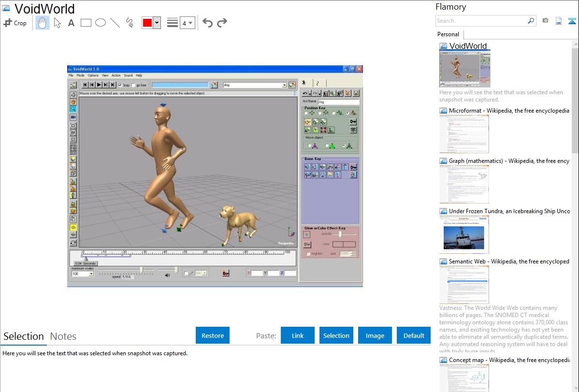
Task: Select the freehand scribble tool
Action: pyautogui.click(x=130, y=23)
